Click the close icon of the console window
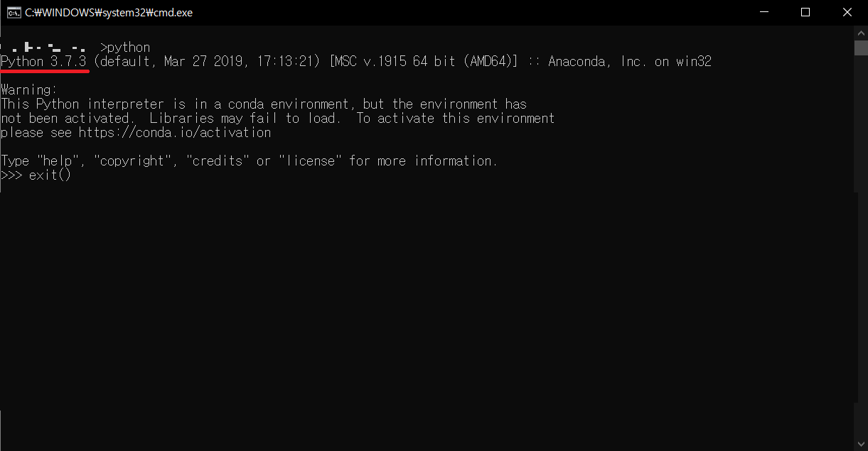The width and height of the screenshot is (868, 451). click(x=847, y=12)
